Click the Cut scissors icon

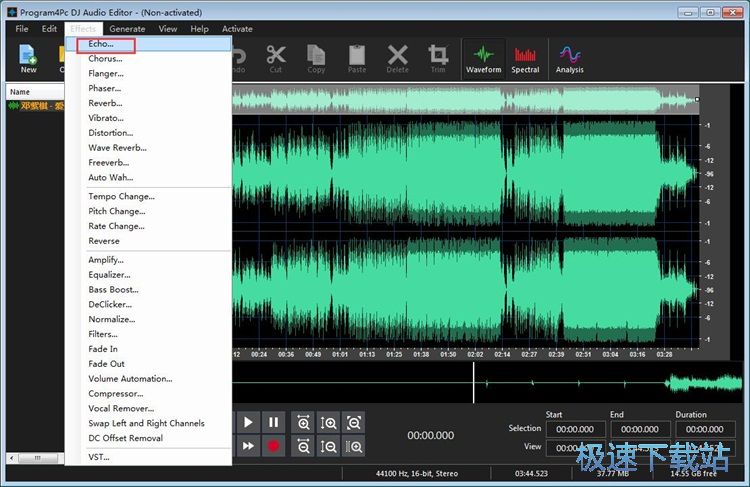point(276,57)
